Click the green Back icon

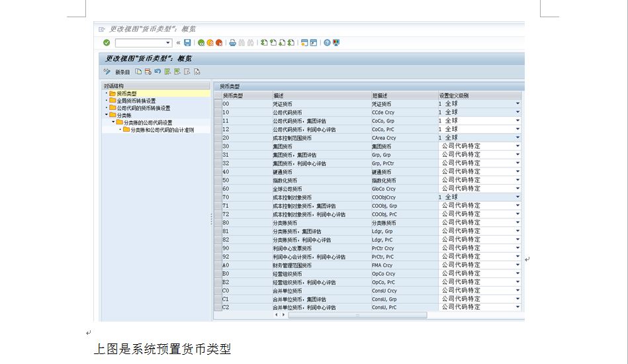[x=201, y=42]
